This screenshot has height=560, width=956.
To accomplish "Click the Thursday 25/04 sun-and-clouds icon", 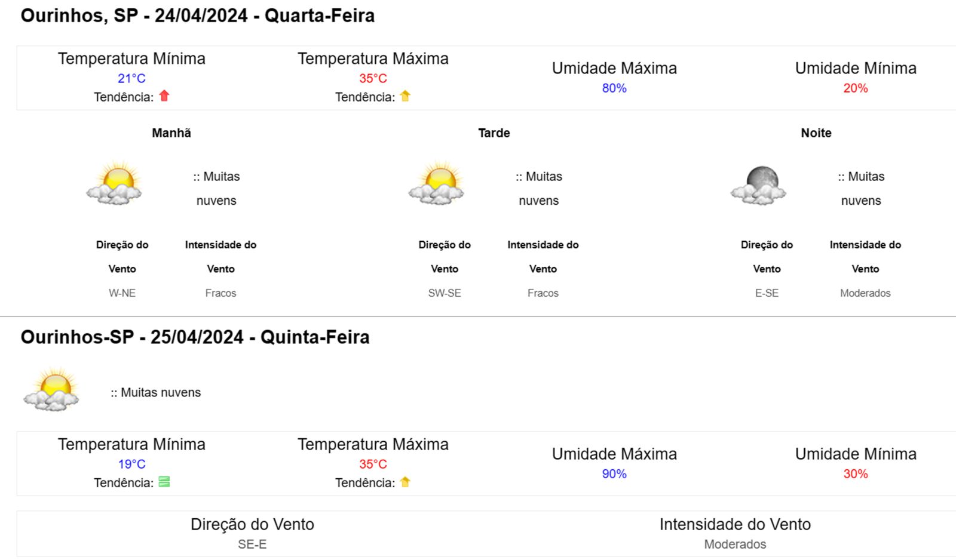I will (51, 389).
